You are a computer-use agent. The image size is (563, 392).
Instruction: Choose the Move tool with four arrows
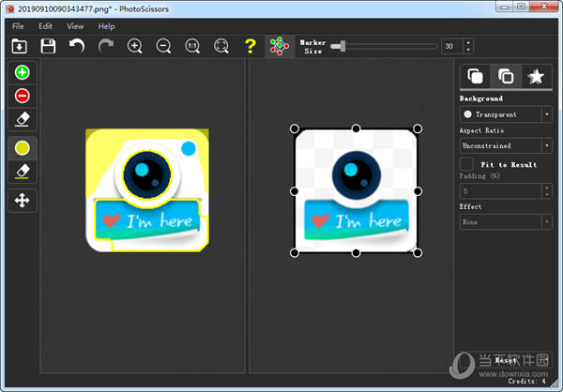pyautogui.click(x=23, y=200)
